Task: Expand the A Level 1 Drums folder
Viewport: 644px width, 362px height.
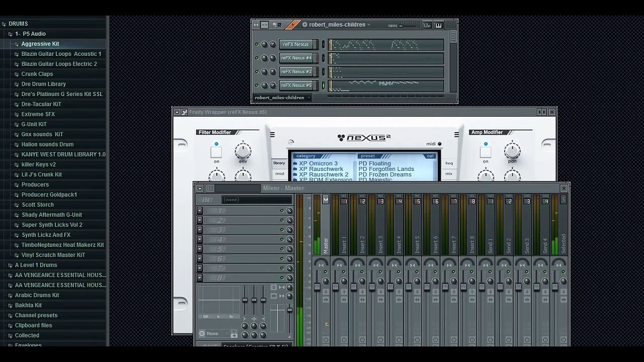Action: pos(10,265)
